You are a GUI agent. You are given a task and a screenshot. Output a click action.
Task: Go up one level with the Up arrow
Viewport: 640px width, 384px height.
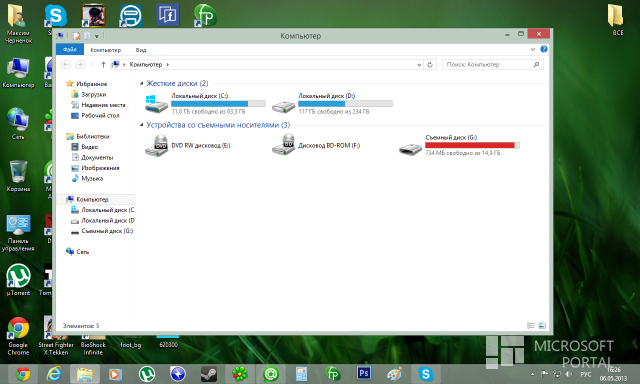[103, 64]
